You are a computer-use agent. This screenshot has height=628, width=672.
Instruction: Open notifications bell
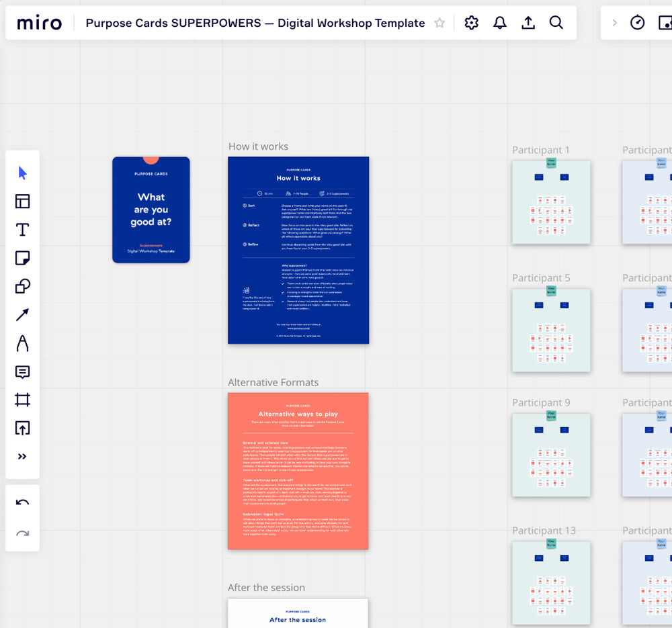click(500, 23)
